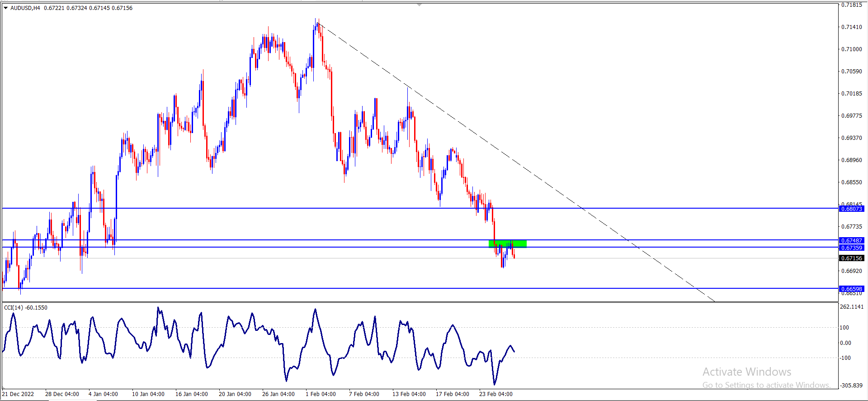This screenshot has width=868, height=401.
Task: Click the 0.67487 blue price label
Action: pos(852,240)
